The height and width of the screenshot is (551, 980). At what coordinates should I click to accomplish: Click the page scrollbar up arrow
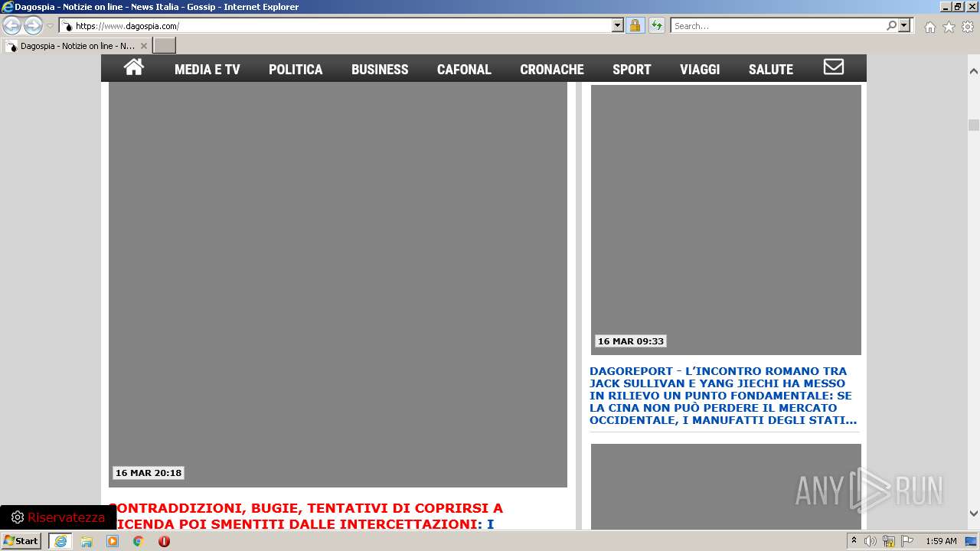pyautogui.click(x=974, y=71)
